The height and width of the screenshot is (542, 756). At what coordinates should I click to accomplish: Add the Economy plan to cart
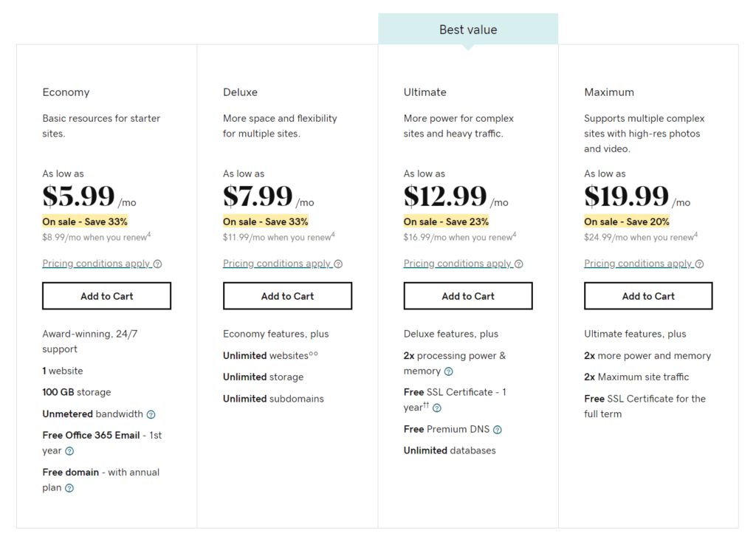(106, 296)
